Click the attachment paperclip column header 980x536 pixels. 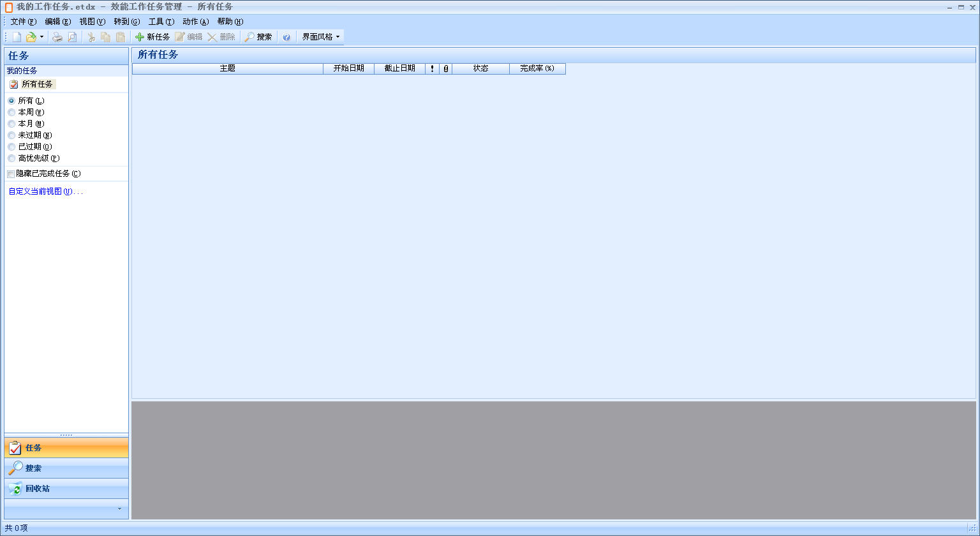point(446,68)
